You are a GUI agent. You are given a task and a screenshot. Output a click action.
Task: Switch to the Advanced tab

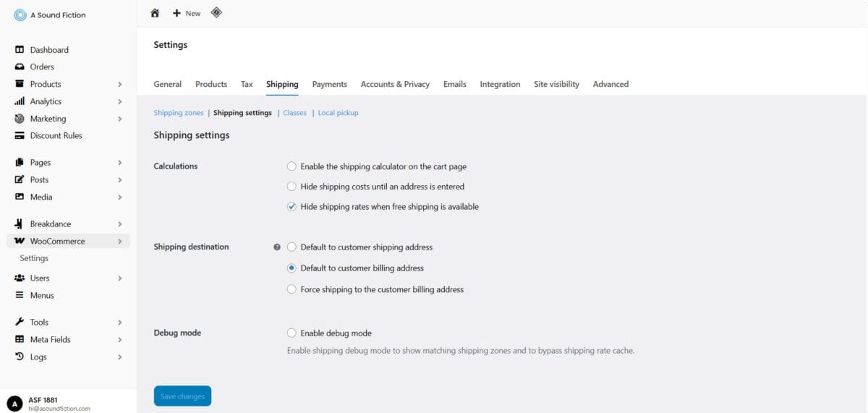point(610,84)
